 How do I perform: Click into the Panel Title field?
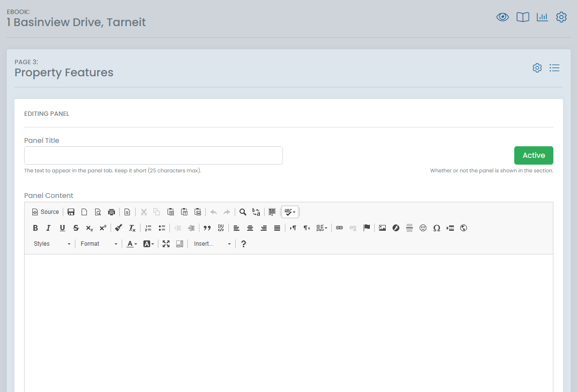[154, 155]
